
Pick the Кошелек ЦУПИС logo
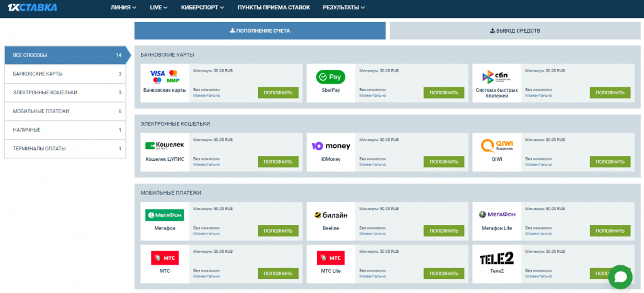tap(165, 145)
